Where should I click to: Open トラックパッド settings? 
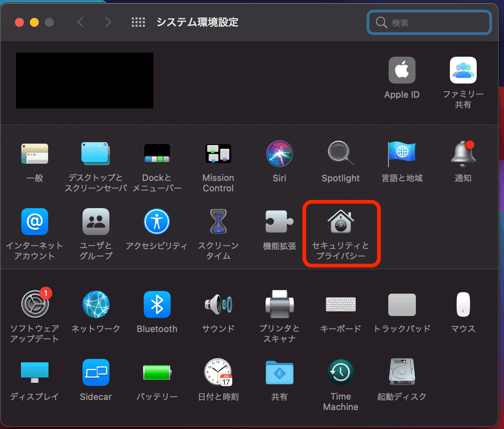[402, 304]
